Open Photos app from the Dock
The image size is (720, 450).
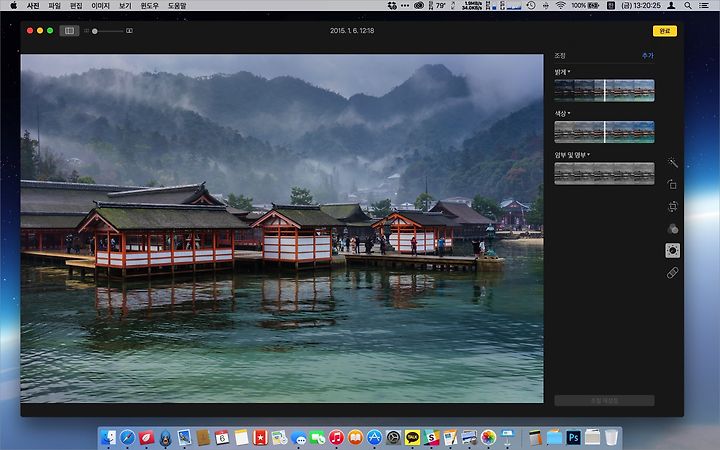coord(489,437)
